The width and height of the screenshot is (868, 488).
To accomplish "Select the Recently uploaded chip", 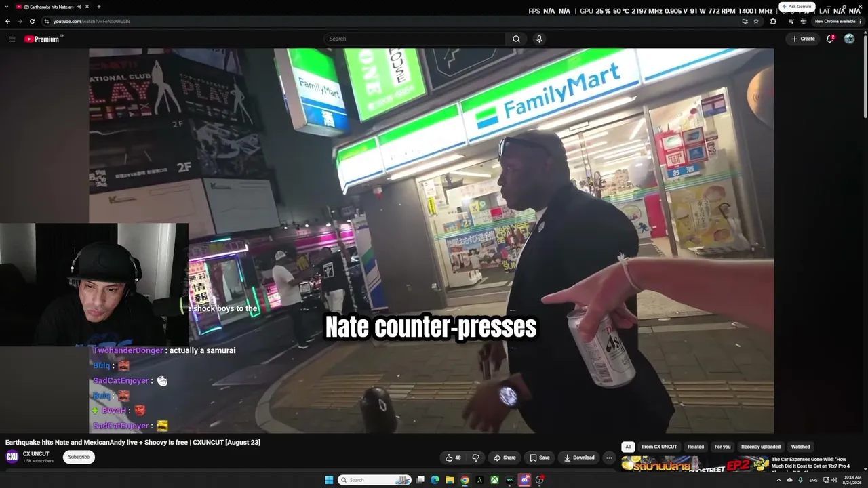I will 761,447.
